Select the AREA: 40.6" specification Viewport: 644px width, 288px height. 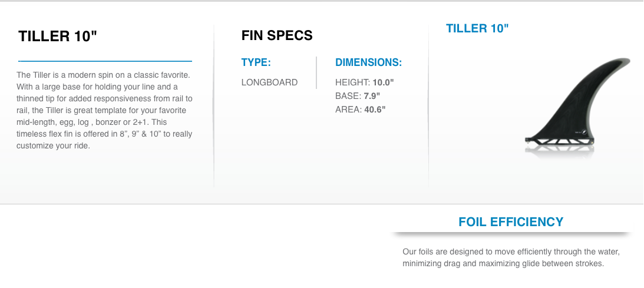click(x=360, y=110)
